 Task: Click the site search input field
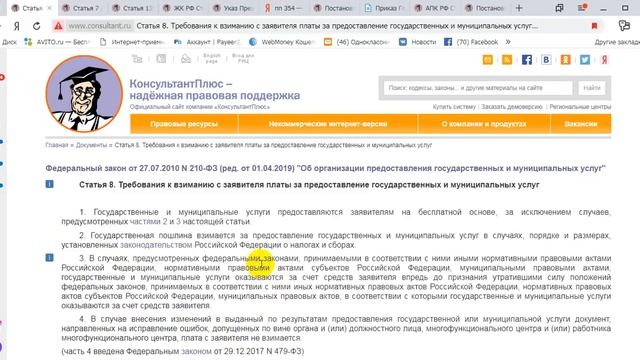click(x=478, y=88)
